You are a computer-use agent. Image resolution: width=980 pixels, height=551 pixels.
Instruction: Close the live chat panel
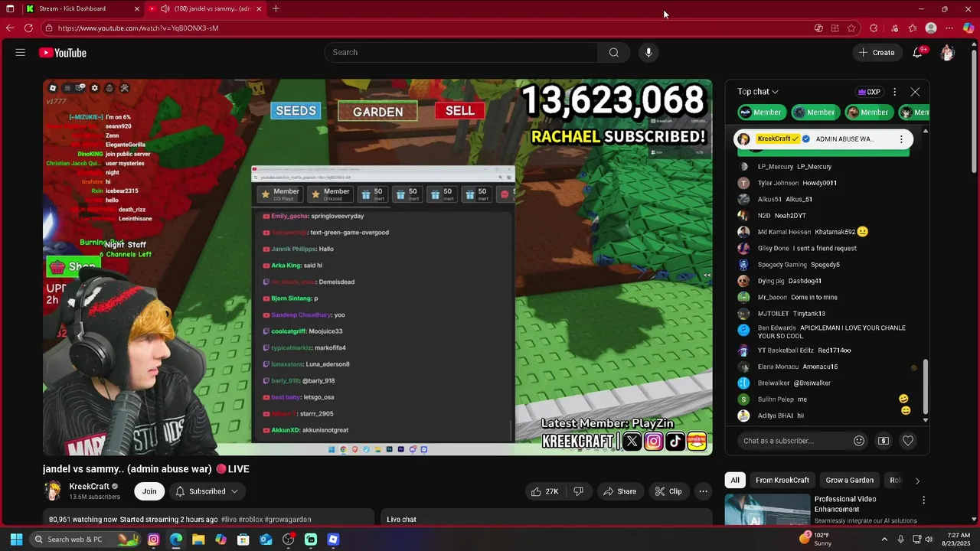(915, 92)
